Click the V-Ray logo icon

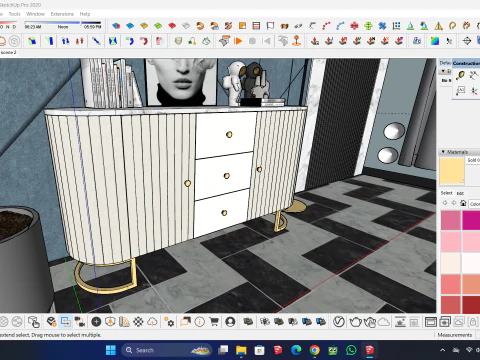[x=339, y=322]
